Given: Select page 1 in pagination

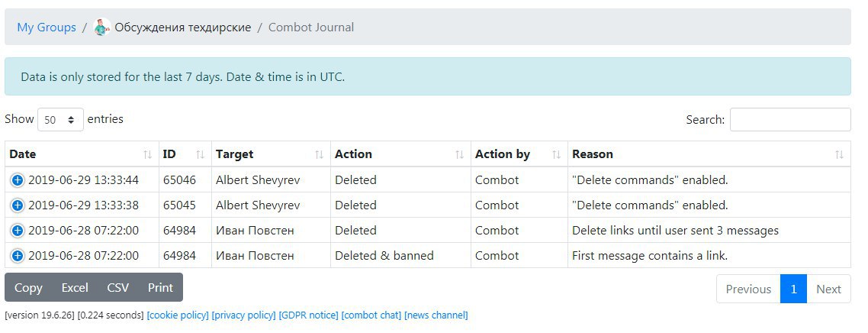Looking at the screenshot, I should point(793,289).
